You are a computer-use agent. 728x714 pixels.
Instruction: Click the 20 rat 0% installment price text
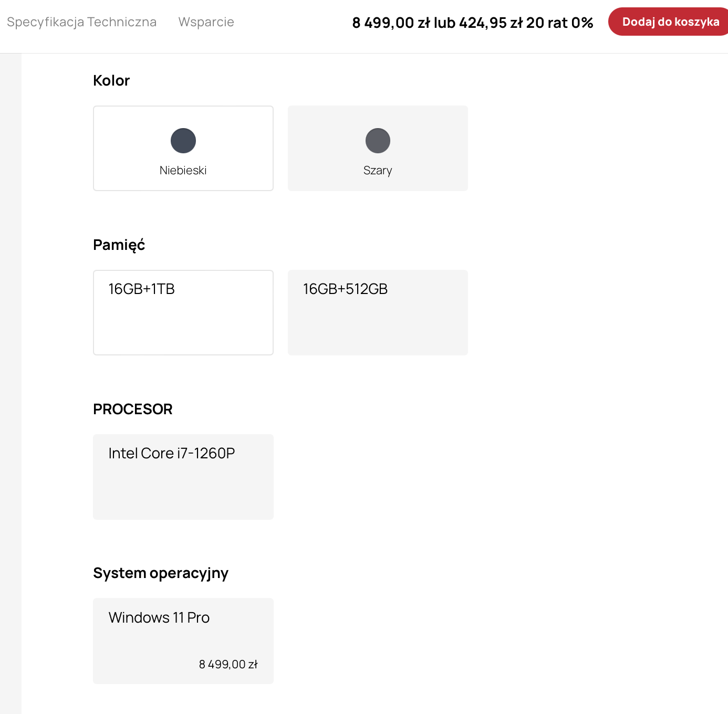pos(559,23)
